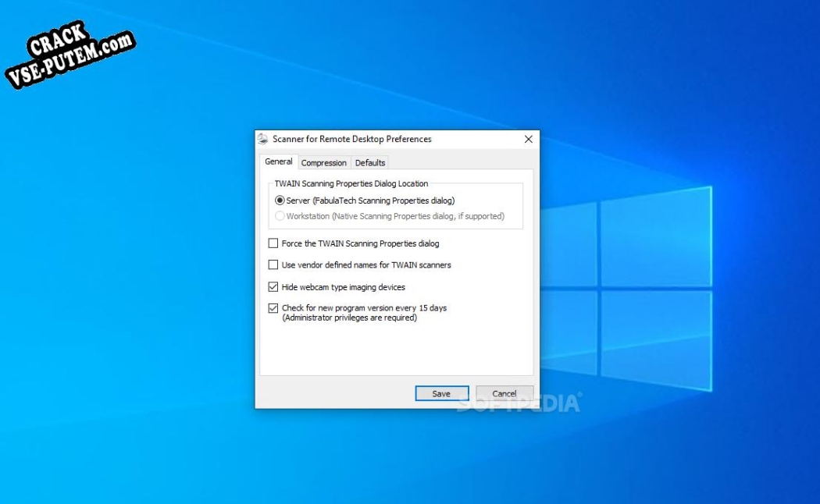Viewport: 820px width, 504px height.
Task: Click the Force TWAIN dialog label text
Action: 359,243
